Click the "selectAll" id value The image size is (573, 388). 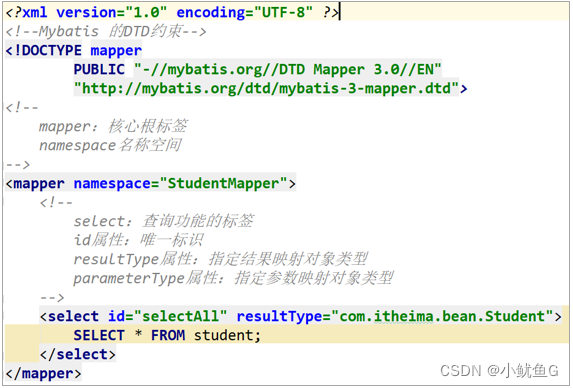click(181, 316)
